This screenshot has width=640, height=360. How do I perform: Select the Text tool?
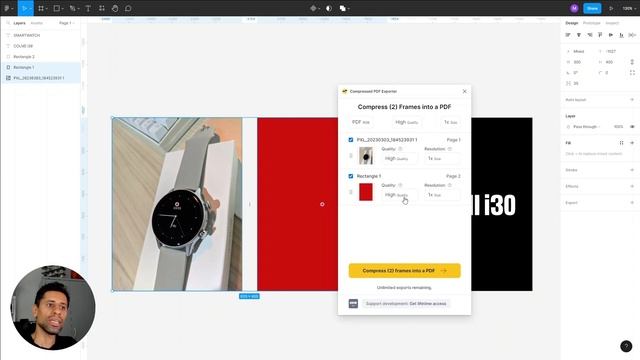click(x=88, y=8)
